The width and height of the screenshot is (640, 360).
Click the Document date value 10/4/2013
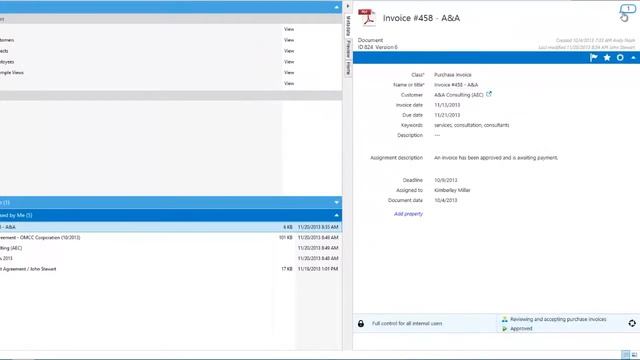[x=446, y=200]
